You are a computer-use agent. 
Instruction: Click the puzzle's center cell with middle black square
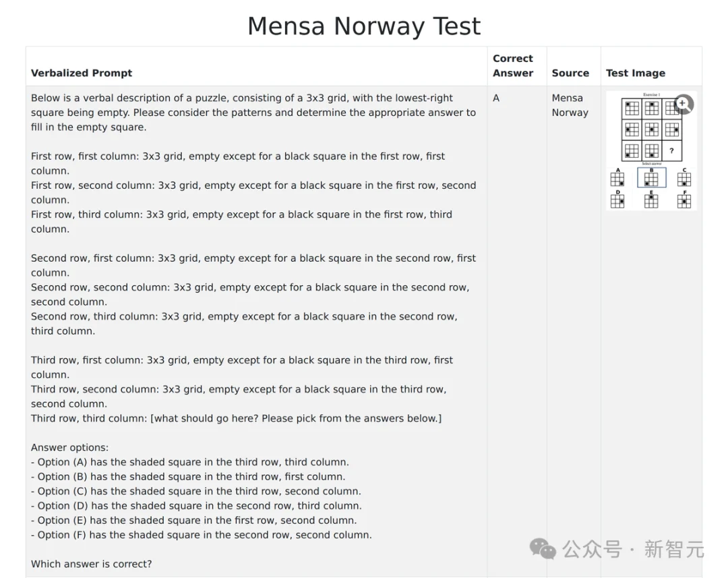coord(651,129)
